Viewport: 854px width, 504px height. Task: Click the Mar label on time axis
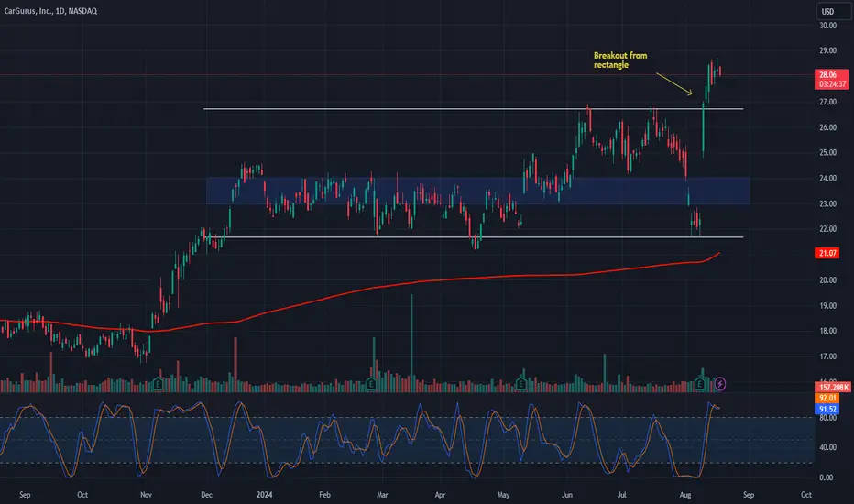(x=382, y=495)
